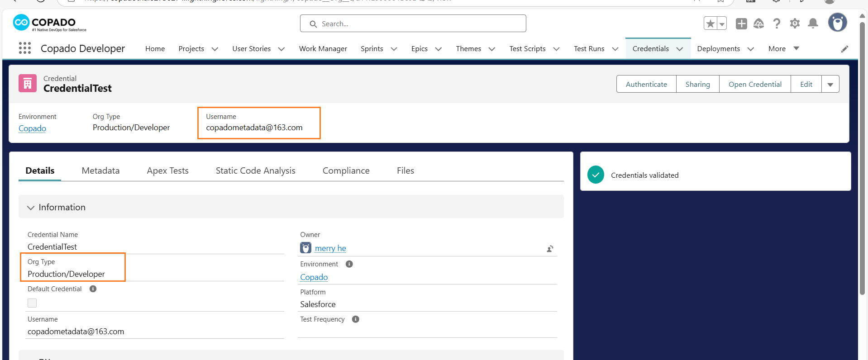Viewport: 868px width, 360px height.
Task: Open the More navigation menu
Action: pyautogui.click(x=784, y=48)
